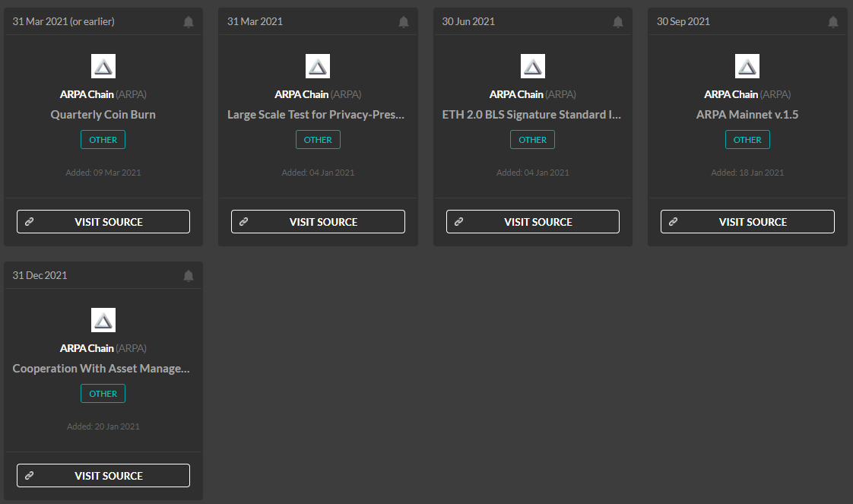Click date 30 Sep 2021
Viewport: 853px width, 504px height.
tap(683, 22)
